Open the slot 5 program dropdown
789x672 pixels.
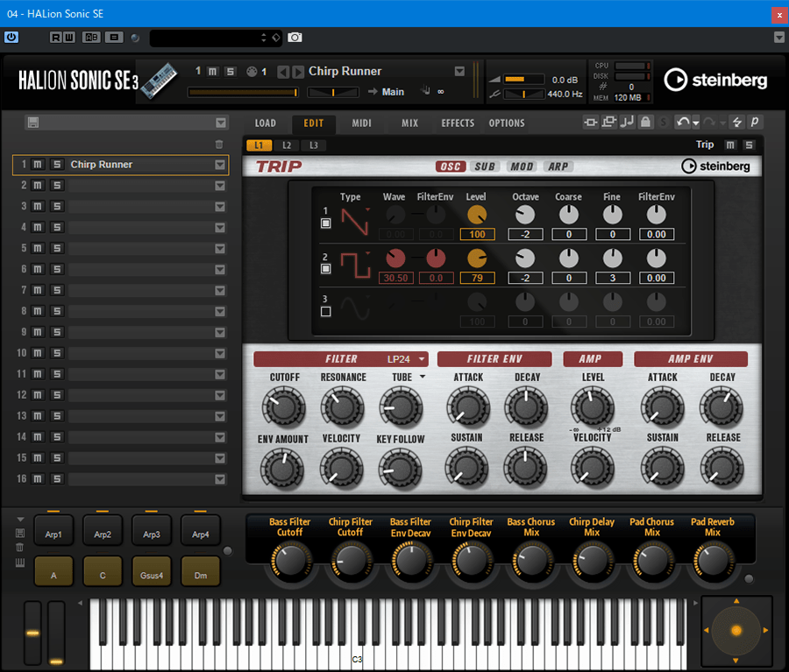point(220,249)
